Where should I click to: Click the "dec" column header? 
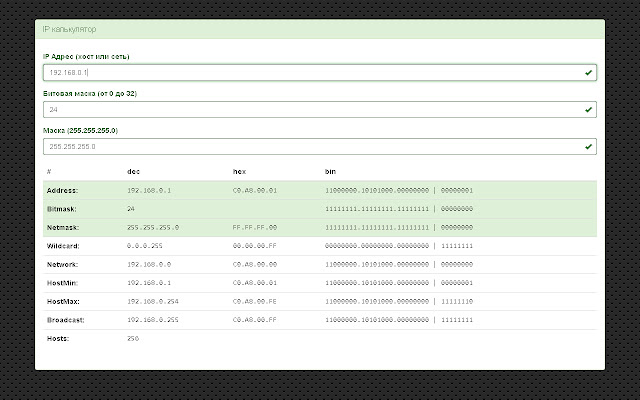pyautogui.click(x=133, y=171)
